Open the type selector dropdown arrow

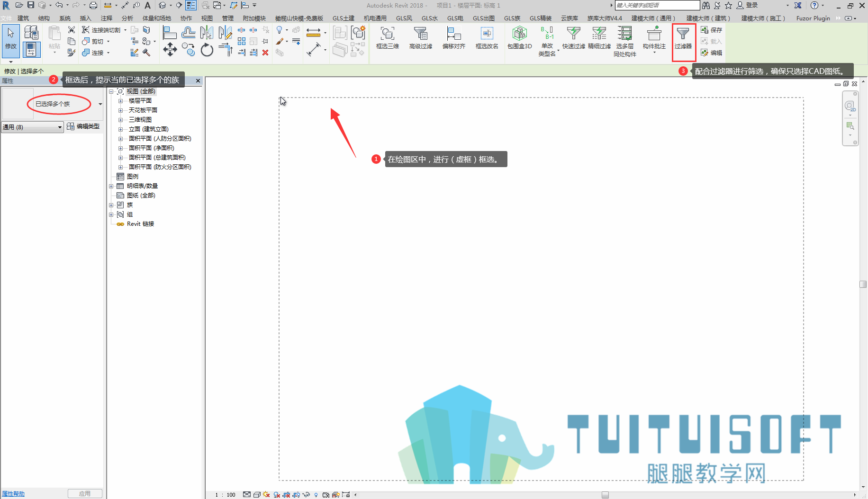[x=100, y=104]
